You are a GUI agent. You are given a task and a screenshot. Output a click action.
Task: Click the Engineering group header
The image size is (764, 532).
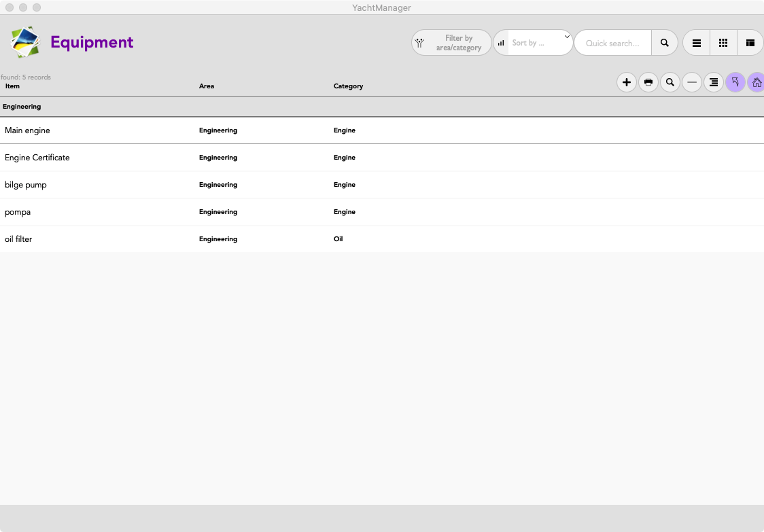tap(22, 107)
